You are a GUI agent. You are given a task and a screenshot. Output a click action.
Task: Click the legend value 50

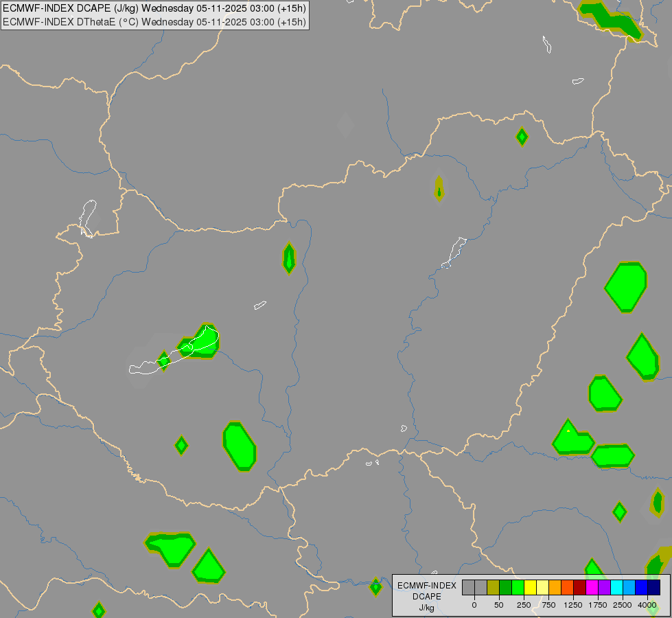point(499,605)
